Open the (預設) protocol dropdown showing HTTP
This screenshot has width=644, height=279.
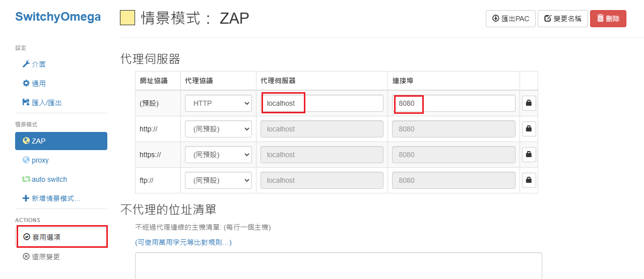(x=218, y=103)
